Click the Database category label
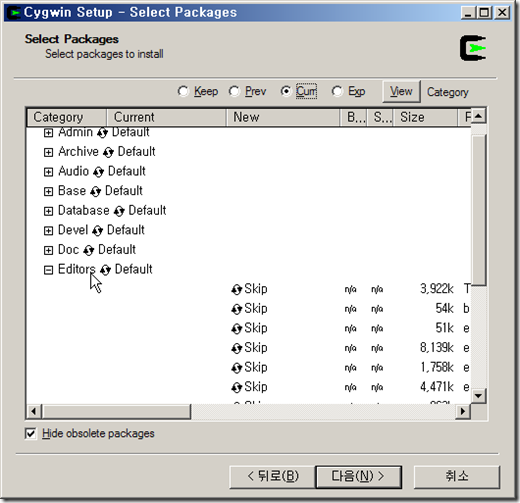520x503 pixels. click(84, 211)
